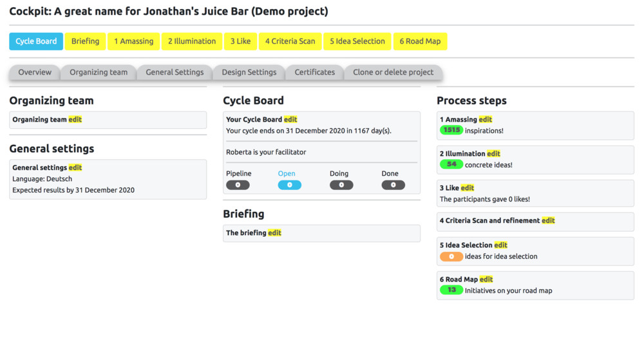This screenshot has height=362, width=644.
Task: Click the blue Open count badge
Action: click(x=289, y=185)
